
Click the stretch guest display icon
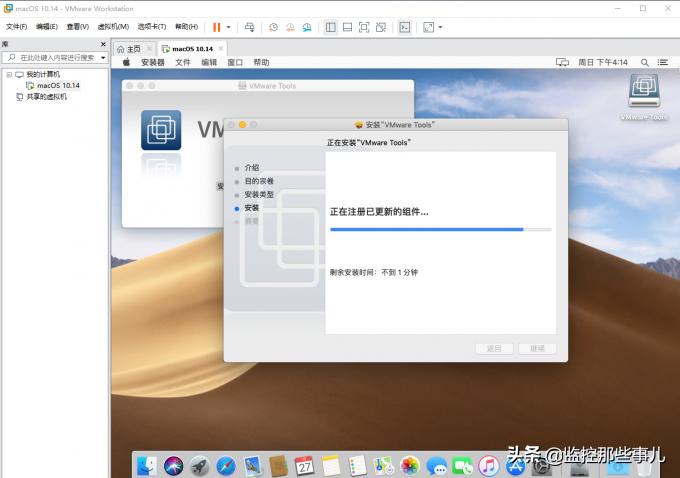pos(428,27)
